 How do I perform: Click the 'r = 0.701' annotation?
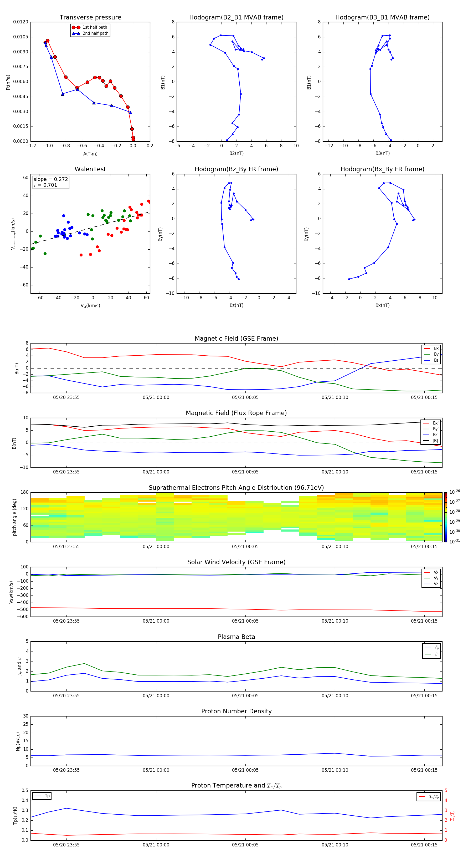[x=45, y=185]
